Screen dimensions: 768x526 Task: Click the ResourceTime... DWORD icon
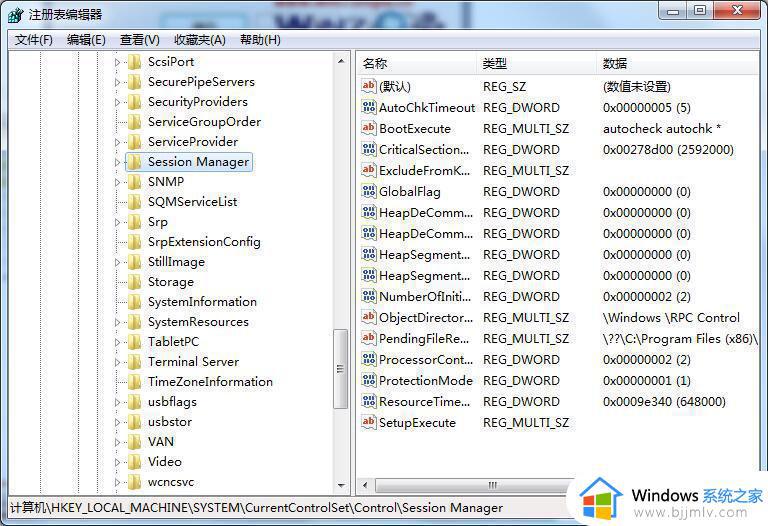click(369, 402)
